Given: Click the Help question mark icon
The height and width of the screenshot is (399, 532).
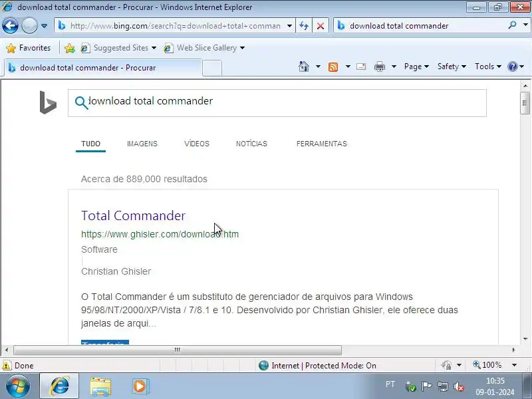Looking at the screenshot, I should (513, 66).
